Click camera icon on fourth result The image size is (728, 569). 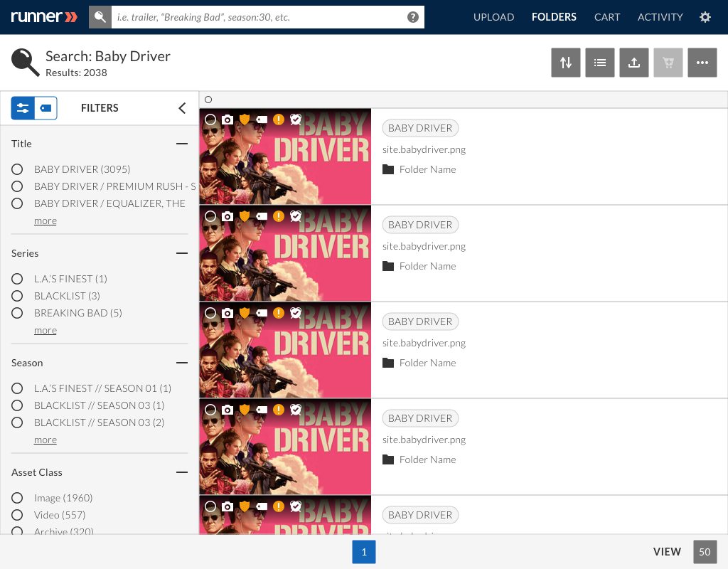tap(227, 410)
